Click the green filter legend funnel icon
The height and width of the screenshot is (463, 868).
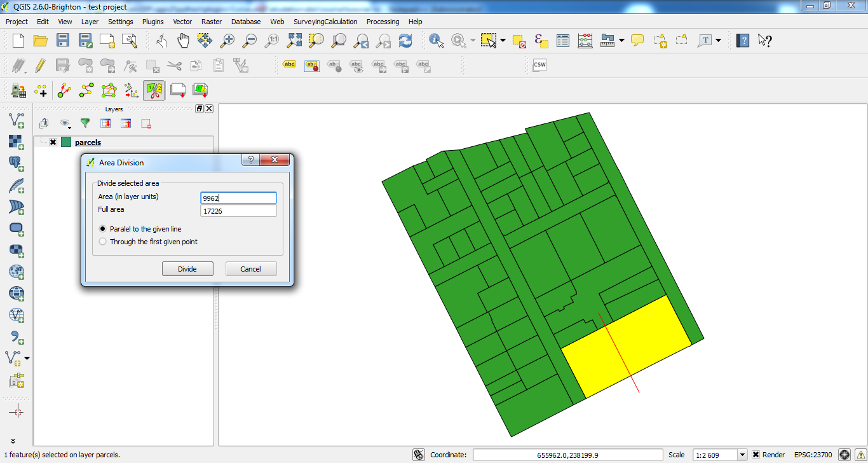85,123
